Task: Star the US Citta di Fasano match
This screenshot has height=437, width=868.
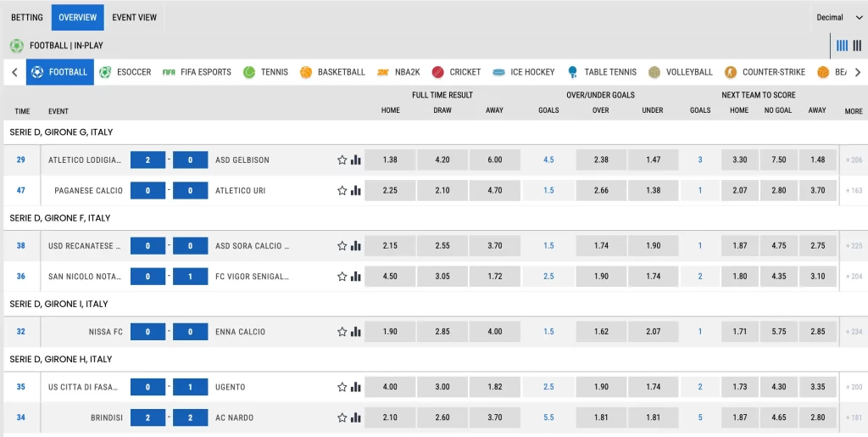Action: [342, 387]
